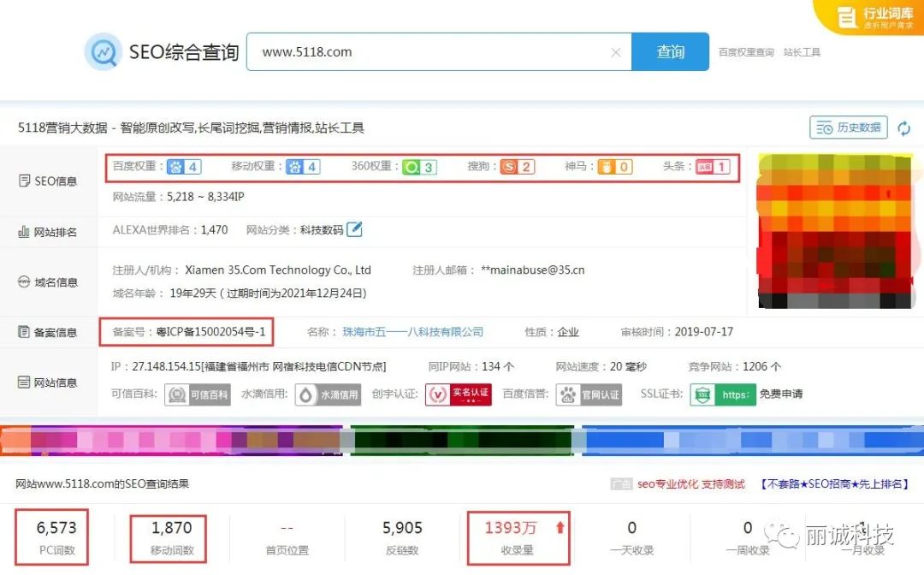
Task: Click the registrant email mainabuse@35.cn
Action: [533, 270]
